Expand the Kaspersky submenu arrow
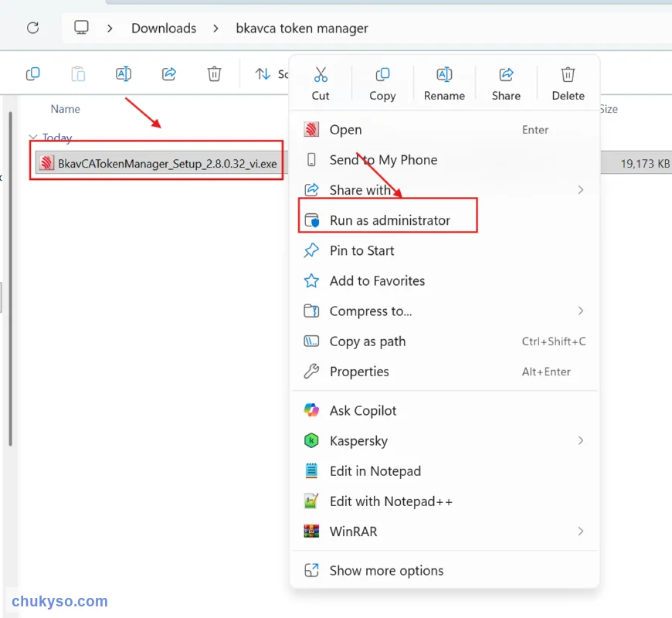Screen dimensions: 672x618 (581, 440)
